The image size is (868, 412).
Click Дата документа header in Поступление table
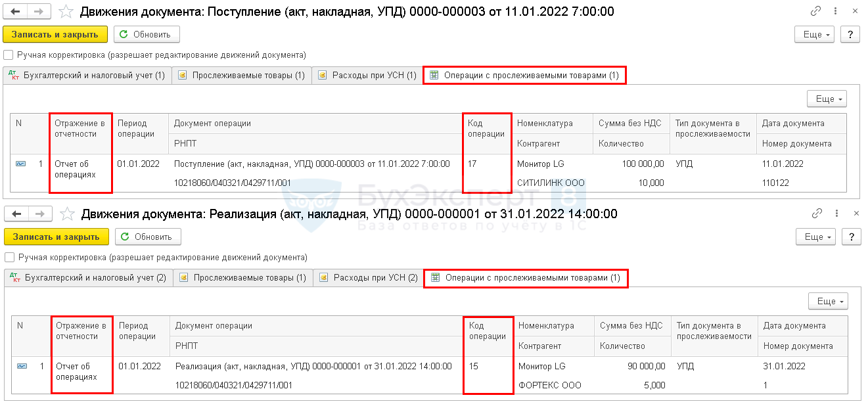point(802,124)
